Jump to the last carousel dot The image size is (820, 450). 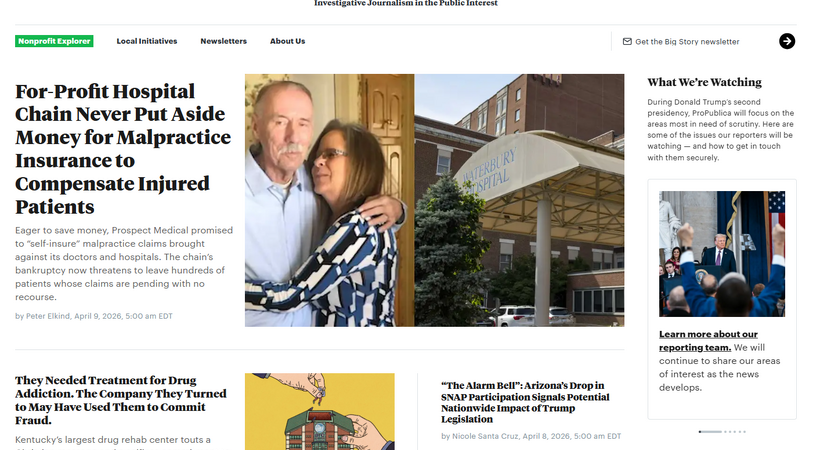(x=745, y=432)
